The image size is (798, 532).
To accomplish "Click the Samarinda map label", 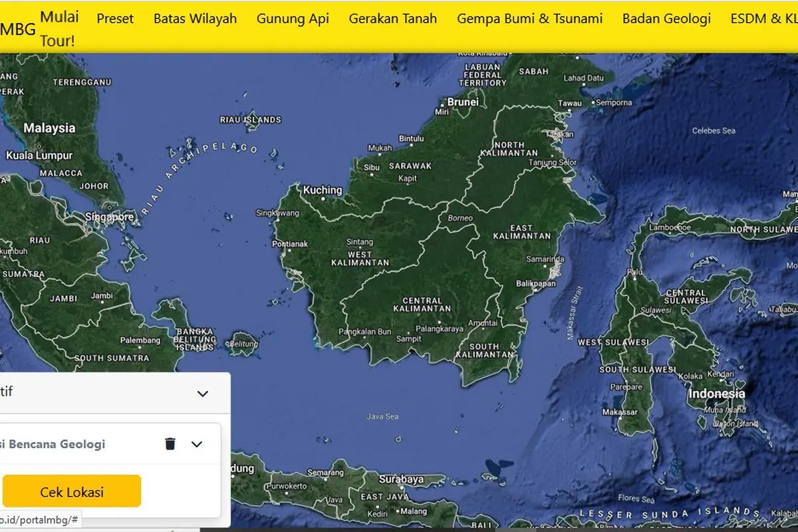I will click(x=545, y=258).
